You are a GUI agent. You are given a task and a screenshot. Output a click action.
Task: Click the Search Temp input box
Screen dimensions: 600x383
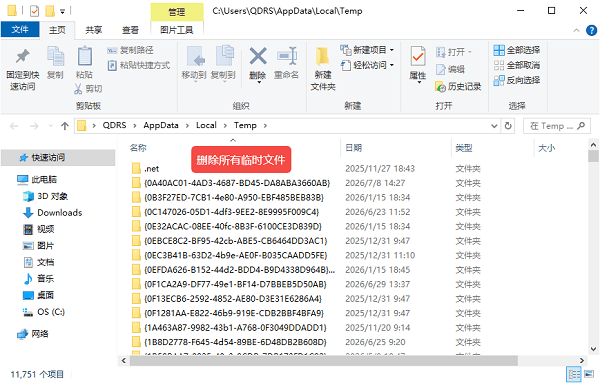point(557,126)
